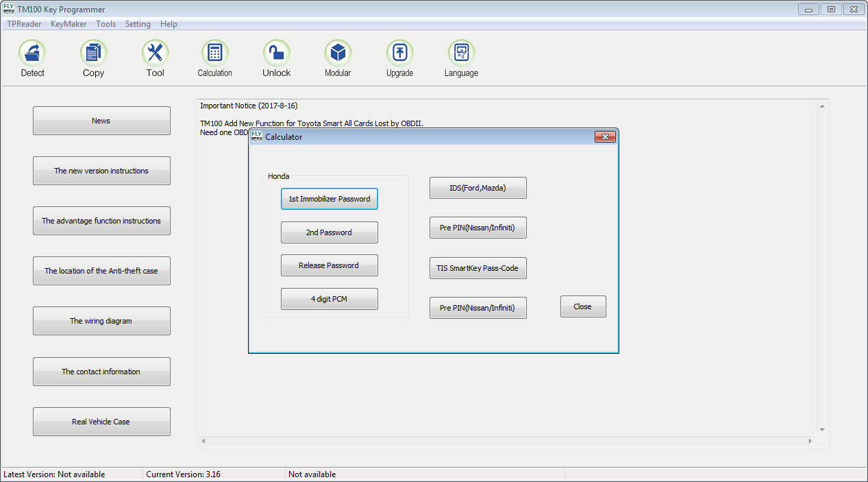
Task: Maximize the TM100 Key Programmer window
Action: (x=831, y=10)
